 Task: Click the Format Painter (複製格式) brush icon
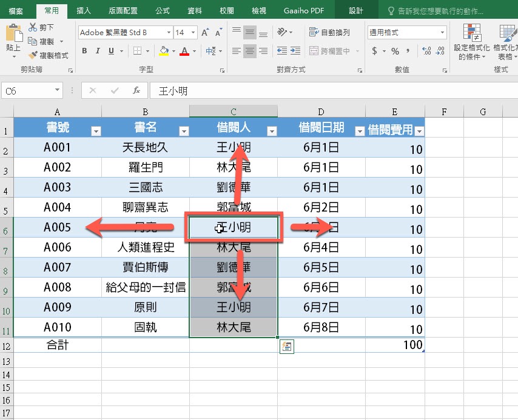coord(33,55)
